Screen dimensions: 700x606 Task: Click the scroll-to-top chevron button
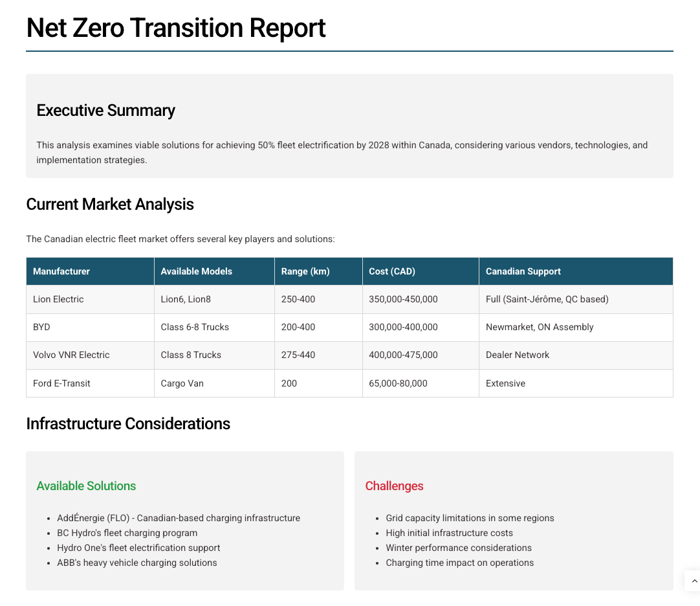[694, 581]
